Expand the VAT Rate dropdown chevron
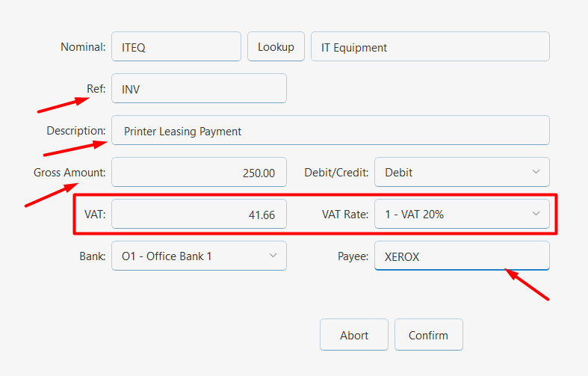Viewport: 588px width, 376px height. pos(536,214)
